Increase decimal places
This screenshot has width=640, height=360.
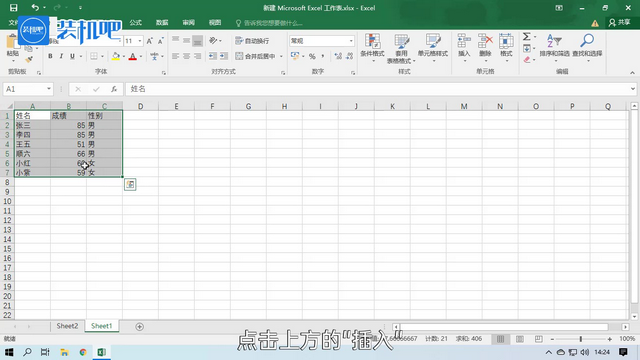tap(338, 56)
